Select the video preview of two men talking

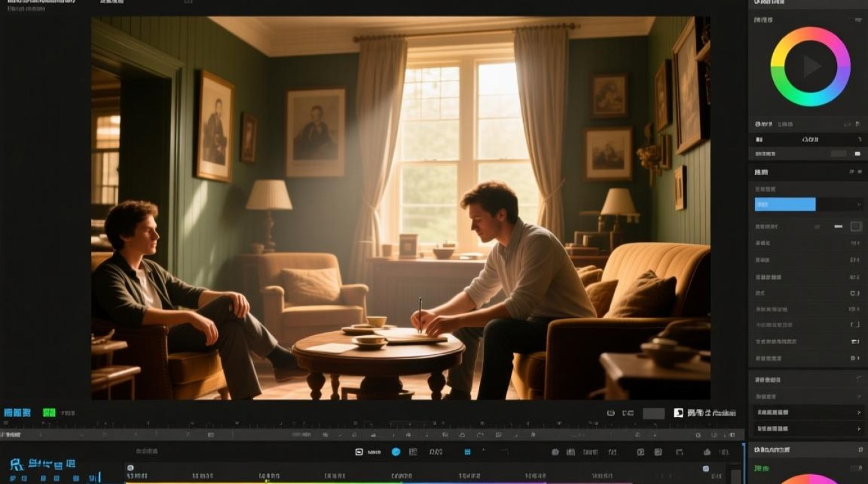400,208
